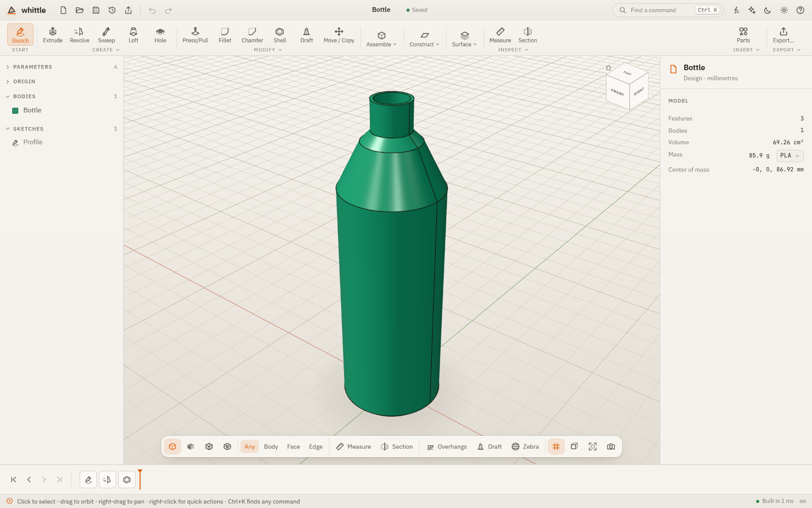This screenshot has height=508, width=812.
Task: Switch to dark mode with moon icon
Action: pos(768,10)
